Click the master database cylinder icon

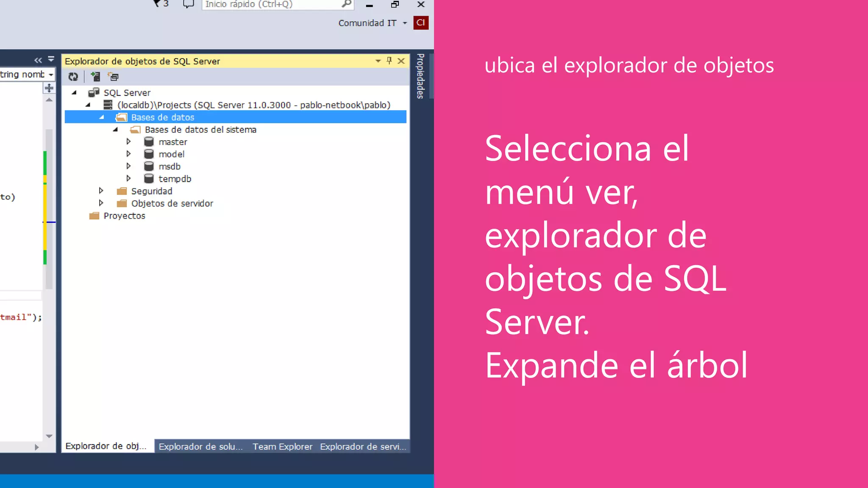149,141
